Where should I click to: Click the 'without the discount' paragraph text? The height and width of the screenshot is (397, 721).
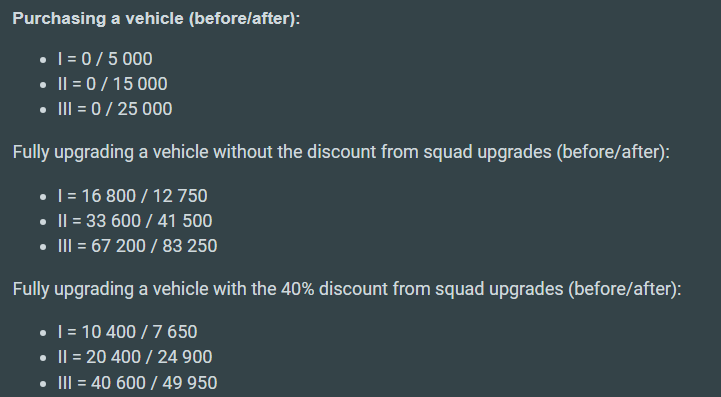pyautogui.click(x=341, y=152)
